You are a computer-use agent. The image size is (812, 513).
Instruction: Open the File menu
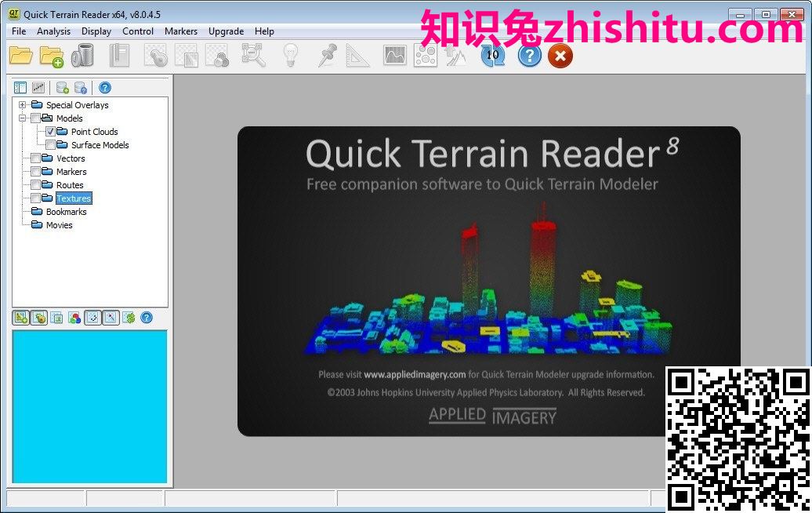coord(19,31)
